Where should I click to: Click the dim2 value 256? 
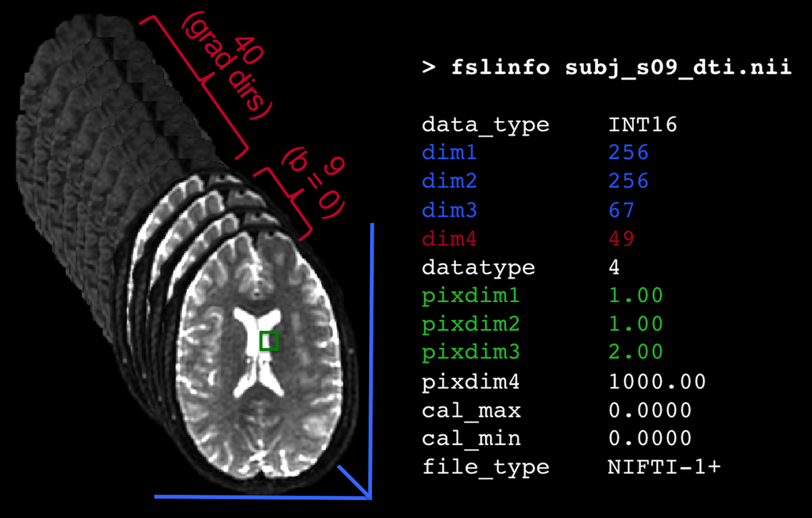point(628,181)
